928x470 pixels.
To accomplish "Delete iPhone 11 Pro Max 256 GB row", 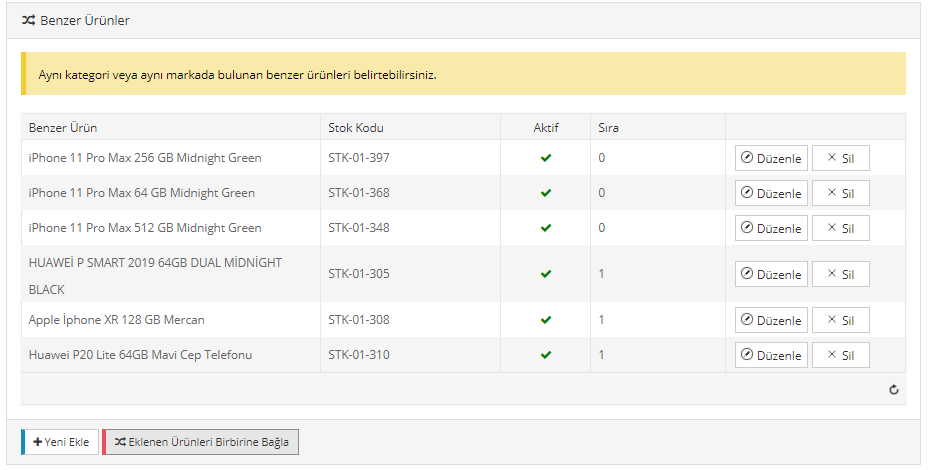I will click(840, 158).
